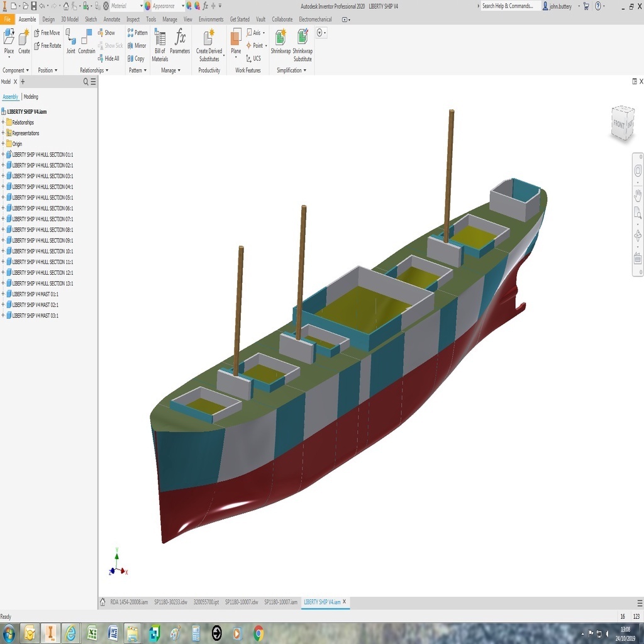This screenshot has width=644, height=644.
Task: Open the File menu
Action: click(x=7, y=19)
